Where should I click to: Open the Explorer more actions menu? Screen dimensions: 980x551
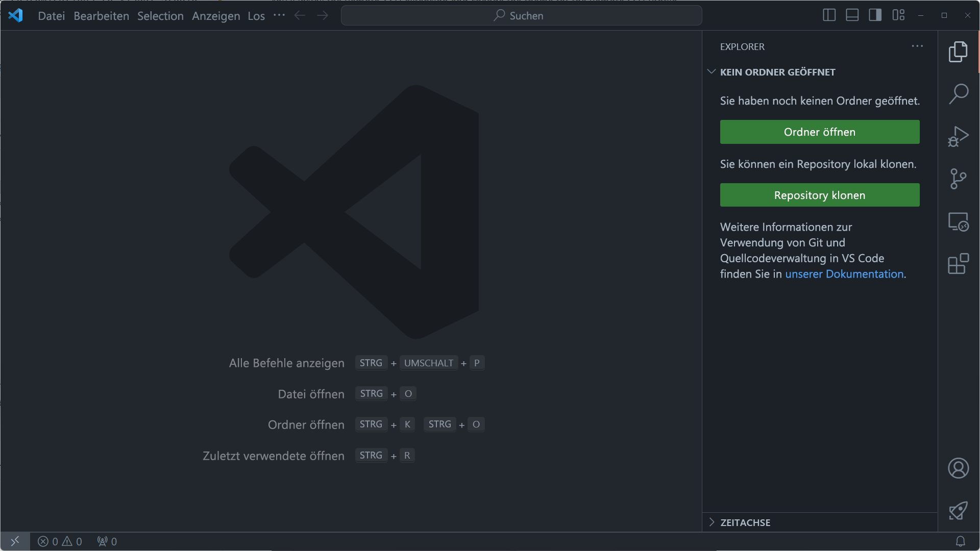[917, 46]
